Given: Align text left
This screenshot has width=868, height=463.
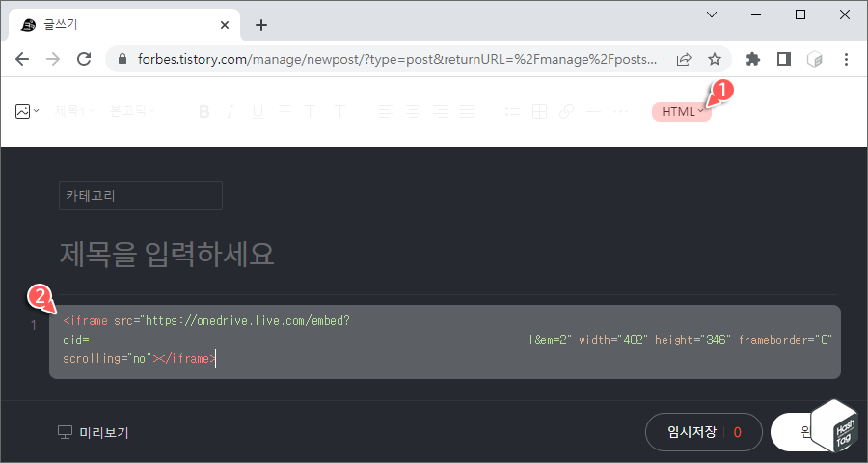Looking at the screenshot, I should click(386, 112).
